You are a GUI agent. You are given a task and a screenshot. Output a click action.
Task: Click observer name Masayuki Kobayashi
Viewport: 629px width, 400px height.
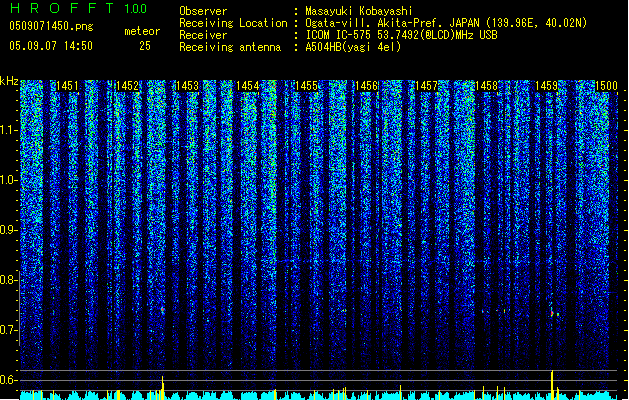point(359,11)
